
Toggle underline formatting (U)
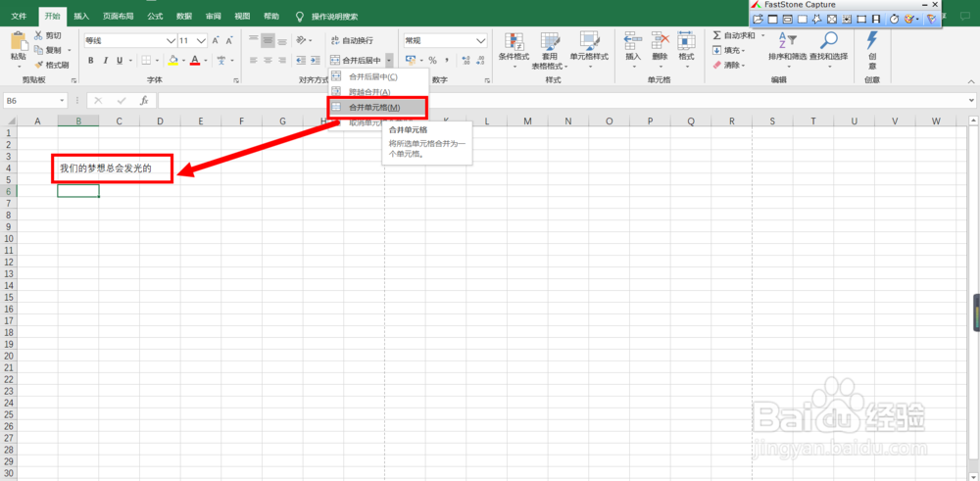[x=120, y=61]
